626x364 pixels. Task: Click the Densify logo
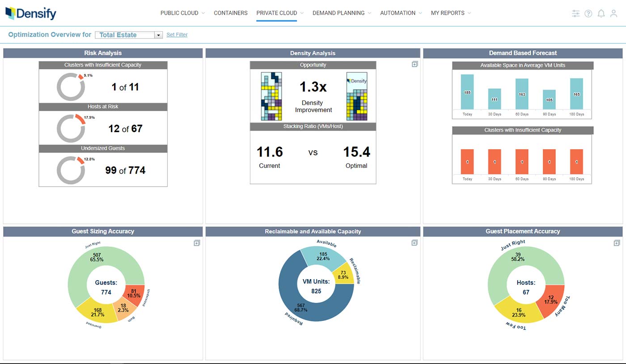tap(31, 13)
